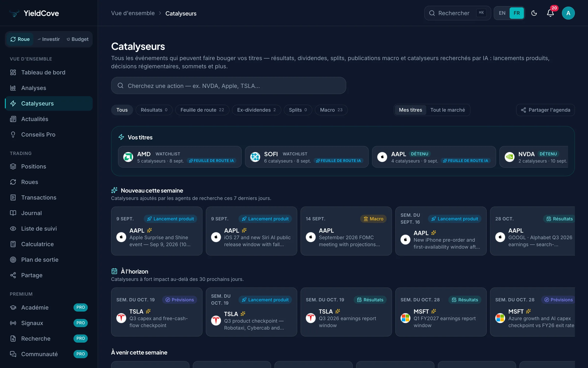Open MSFT Q1 FY2027 earnings report card

tap(441, 312)
